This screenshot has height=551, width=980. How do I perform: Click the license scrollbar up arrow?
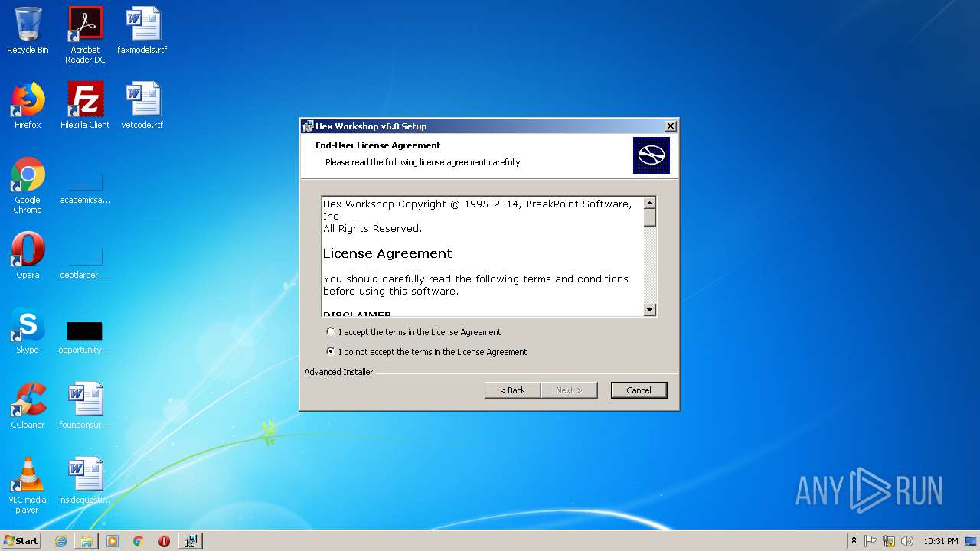coord(650,203)
